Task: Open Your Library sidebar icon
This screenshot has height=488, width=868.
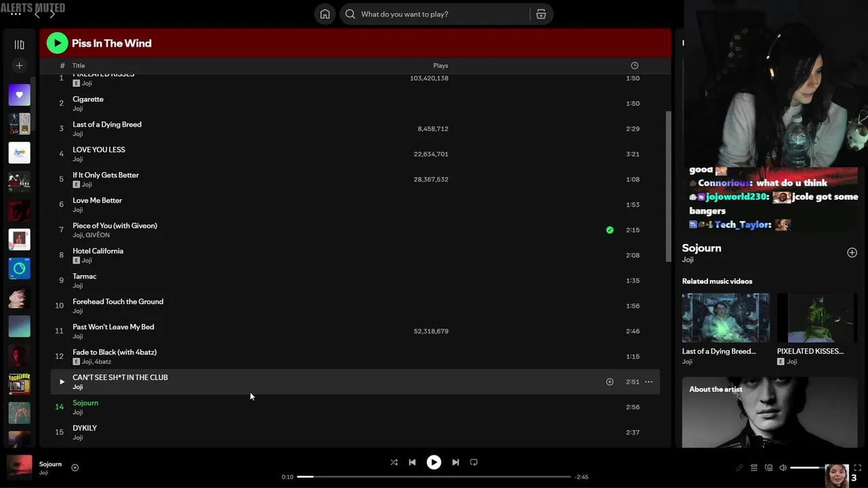Action: (x=19, y=45)
